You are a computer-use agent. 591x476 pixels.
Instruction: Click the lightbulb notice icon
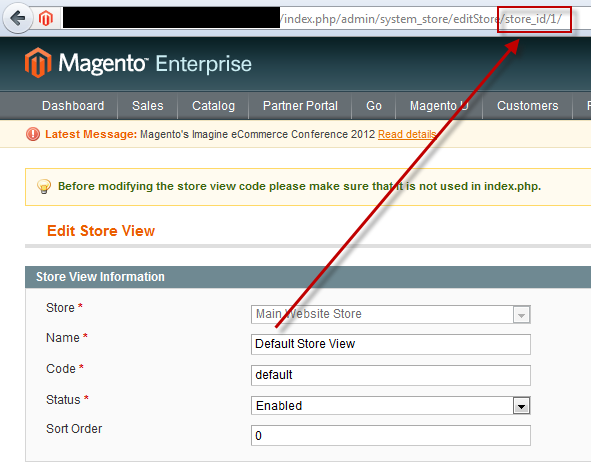click(x=44, y=186)
